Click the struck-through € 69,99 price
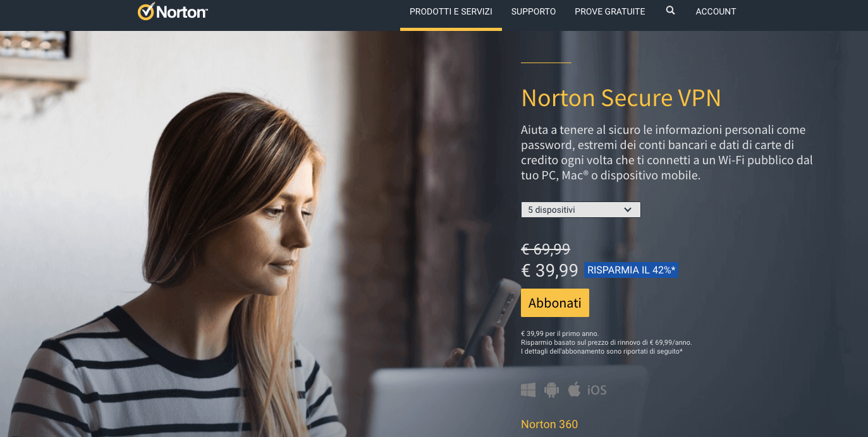This screenshot has height=437, width=868. pyautogui.click(x=546, y=249)
